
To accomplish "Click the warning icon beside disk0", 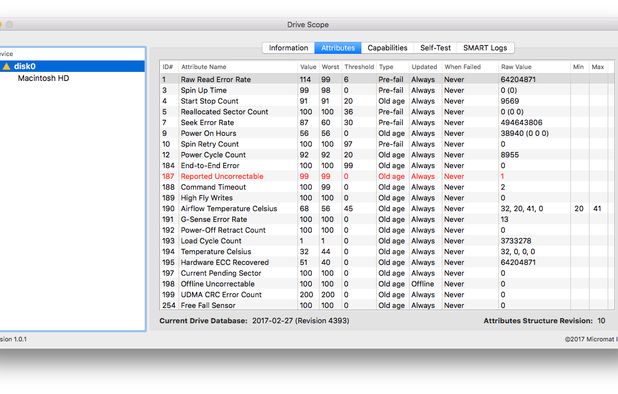I will point(6,66).
